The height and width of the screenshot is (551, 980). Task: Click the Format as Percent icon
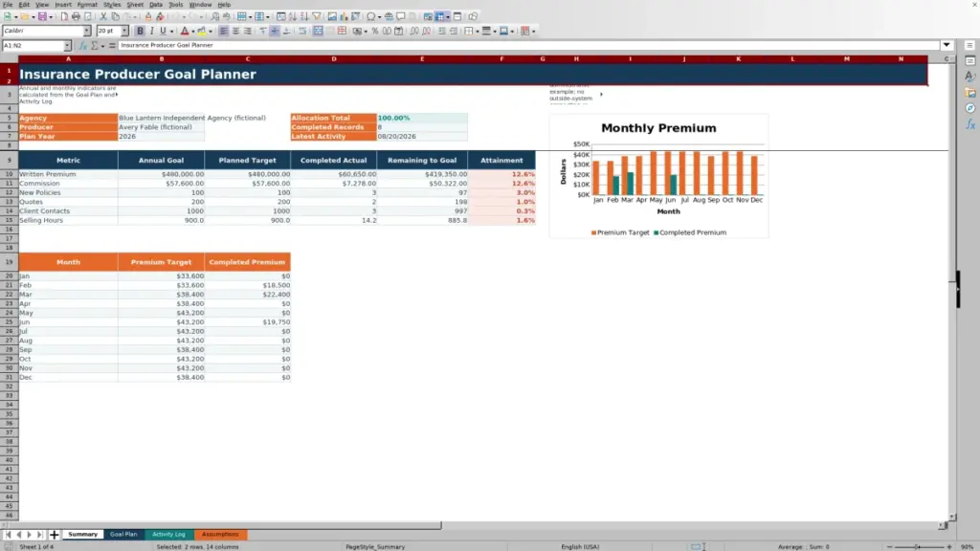(375, 32)
